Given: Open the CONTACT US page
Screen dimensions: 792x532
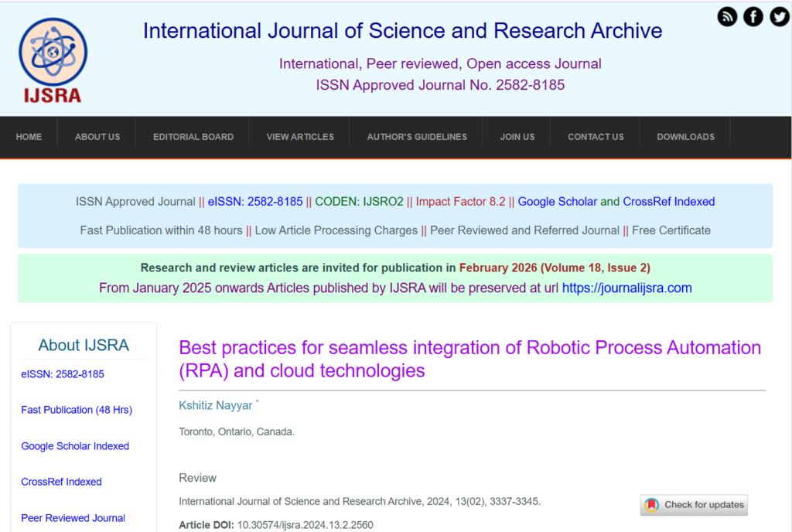Looking at the screenshot, I should point(596,137).
